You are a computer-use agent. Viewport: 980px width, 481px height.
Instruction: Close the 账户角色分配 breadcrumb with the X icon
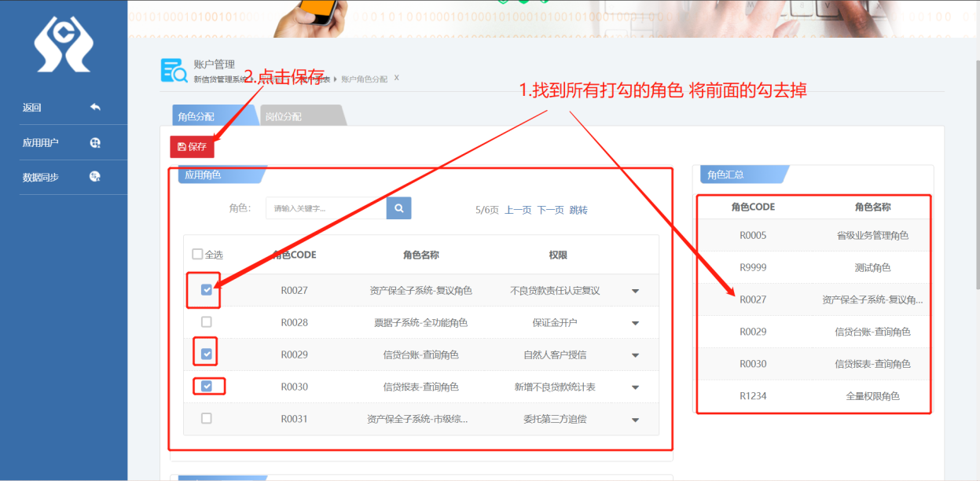click(396, 79)
